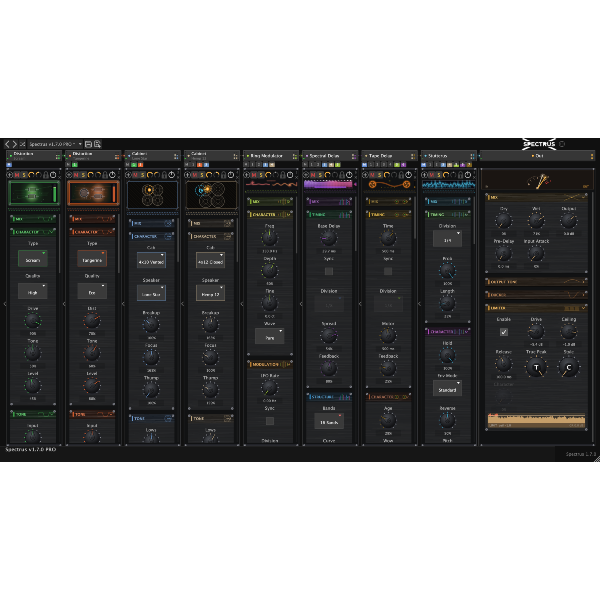Mute the Tape Delay module
Viewport: 600px width, 600px height.
pos(372,175)
